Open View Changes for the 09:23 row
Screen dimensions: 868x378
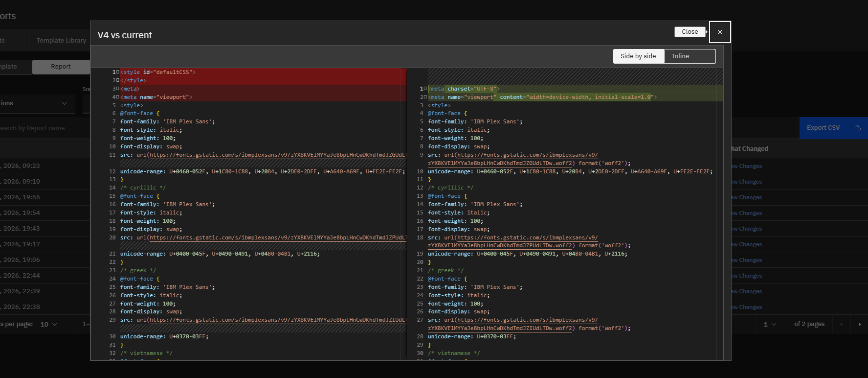747,166
